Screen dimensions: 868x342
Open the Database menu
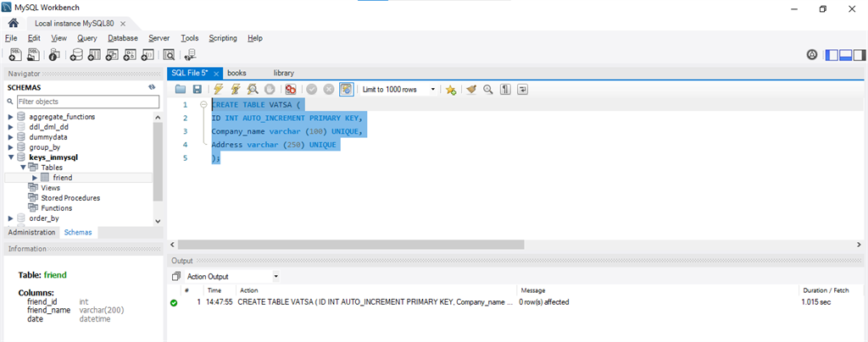point(123,38)
